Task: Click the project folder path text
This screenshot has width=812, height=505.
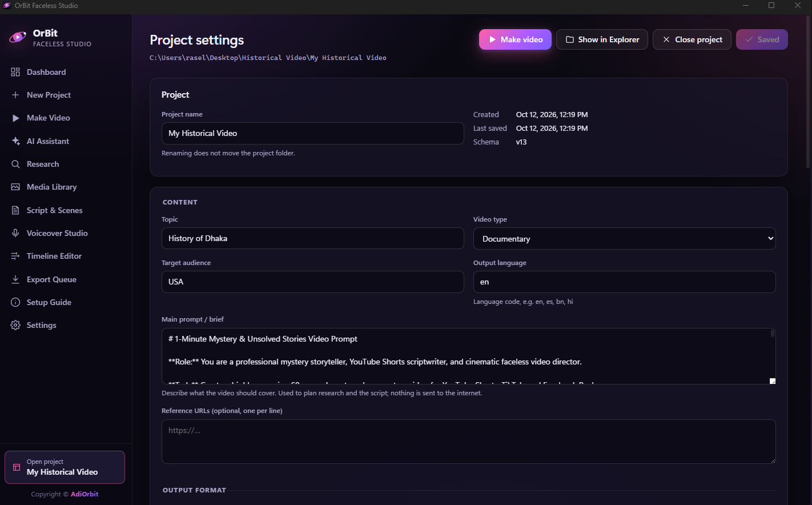Action: coord(268,58)
